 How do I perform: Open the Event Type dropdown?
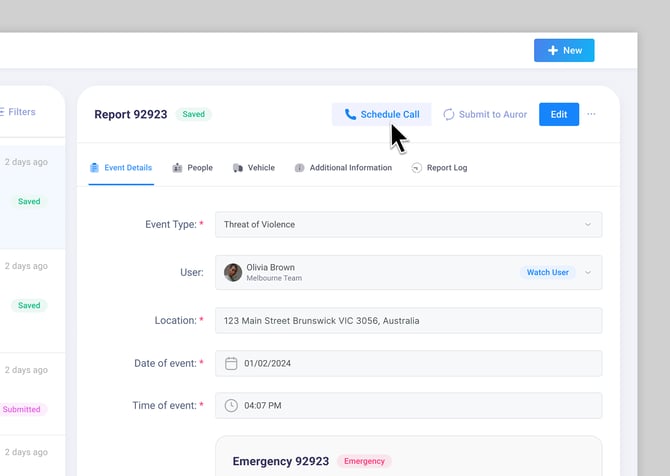[x=408, y=224]
